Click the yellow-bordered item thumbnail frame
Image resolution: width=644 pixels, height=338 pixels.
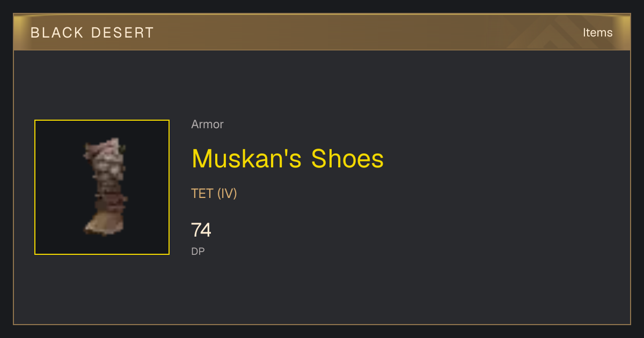102,187
